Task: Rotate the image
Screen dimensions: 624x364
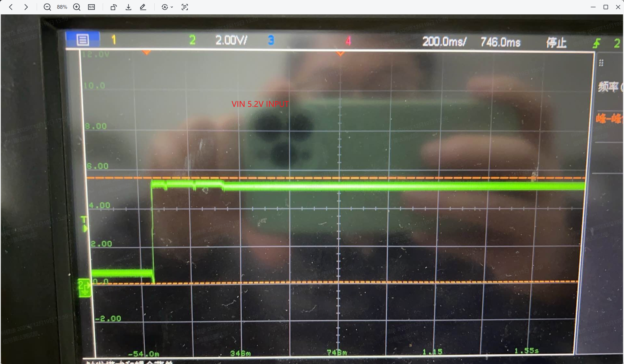Action: click(114, 7)
